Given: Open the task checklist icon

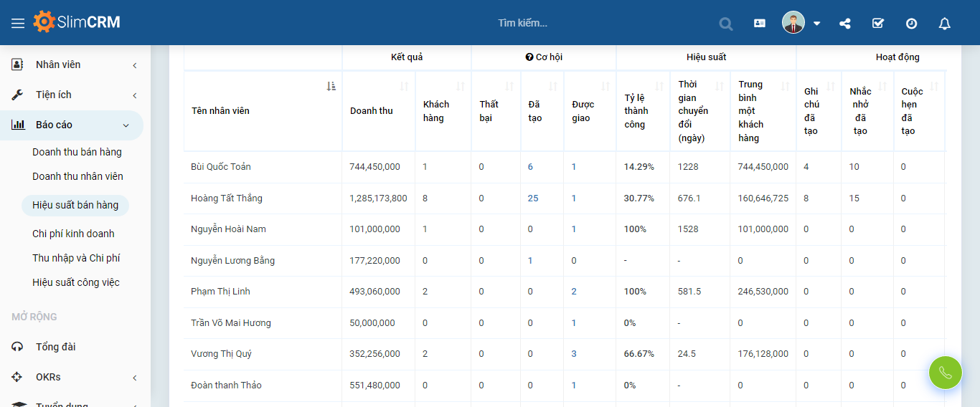Looking at the screenshot, I should click(878, 23).
